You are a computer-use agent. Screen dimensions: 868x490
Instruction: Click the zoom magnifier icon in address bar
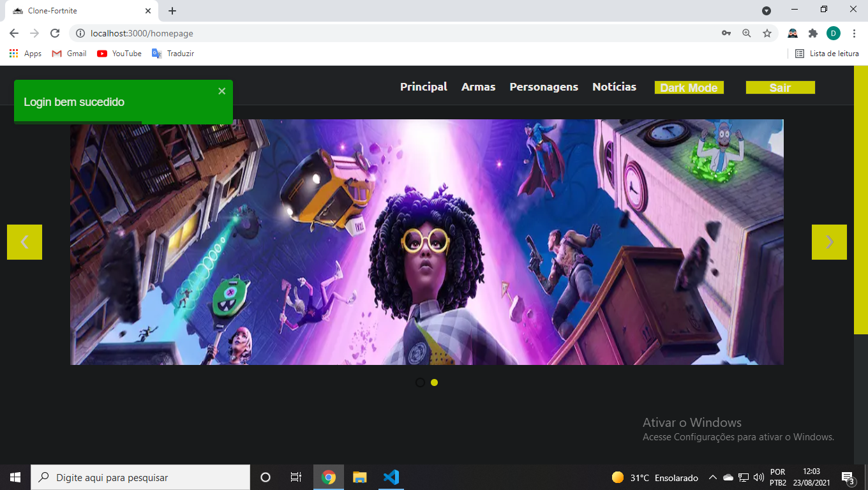coord(747,33)
